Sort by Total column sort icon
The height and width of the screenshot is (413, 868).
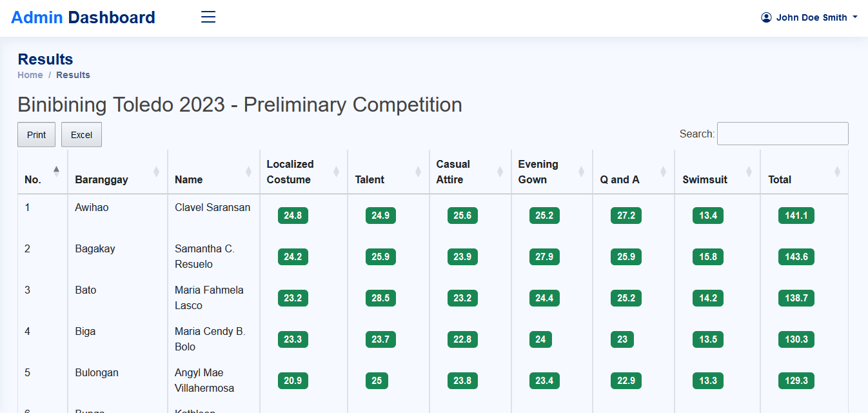pyautogui.click(x=837, y=172)
